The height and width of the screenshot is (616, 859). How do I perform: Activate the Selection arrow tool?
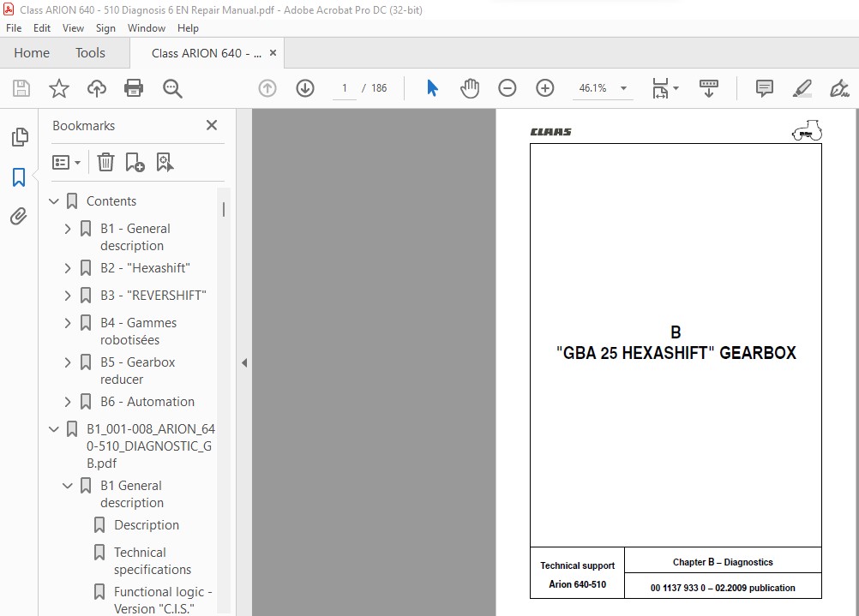click(x=432, y=88)
